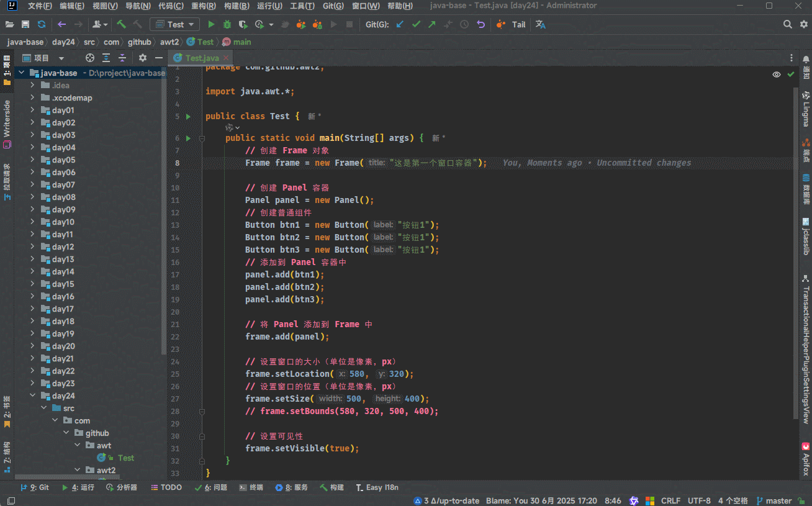Viewport: 812px width, 506px height.
Task: Expand the day01 folder
Action: tap(32, 111)
